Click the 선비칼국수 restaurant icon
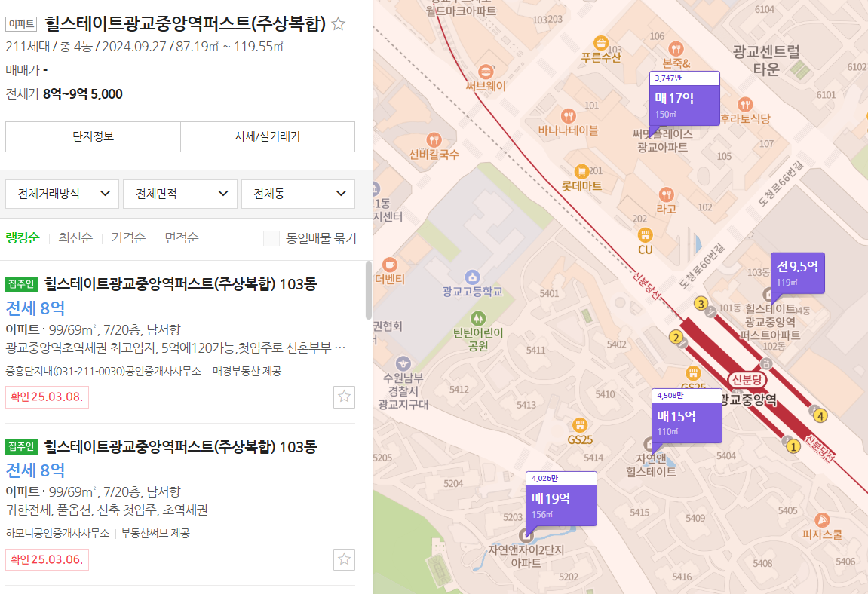The image size is (868, 594). coord(434,140)
